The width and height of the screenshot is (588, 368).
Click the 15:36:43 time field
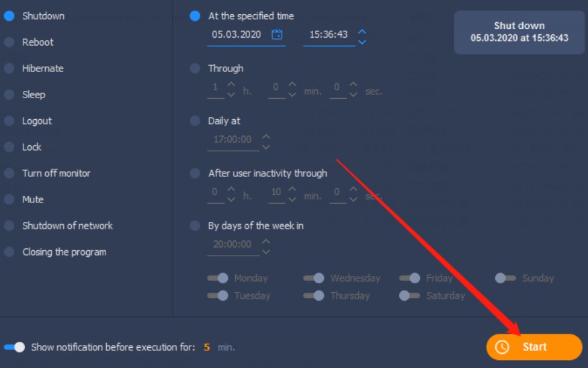[329, 34]
